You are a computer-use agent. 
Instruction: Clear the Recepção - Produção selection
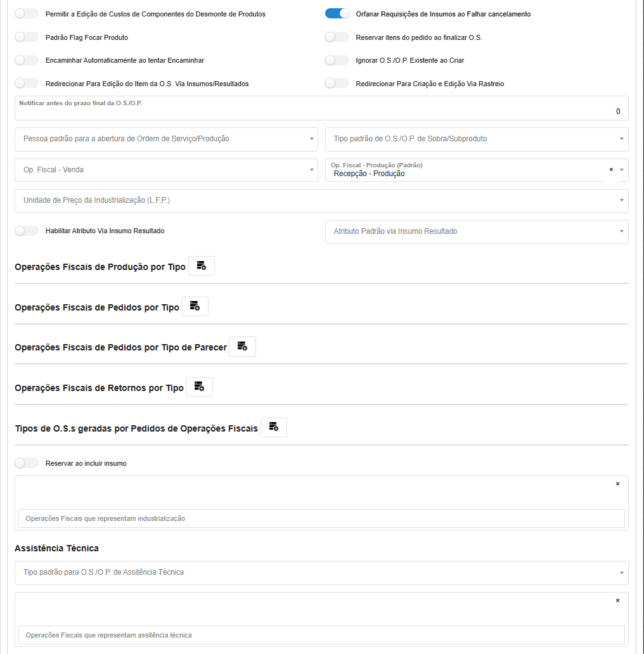coord(611,169)
